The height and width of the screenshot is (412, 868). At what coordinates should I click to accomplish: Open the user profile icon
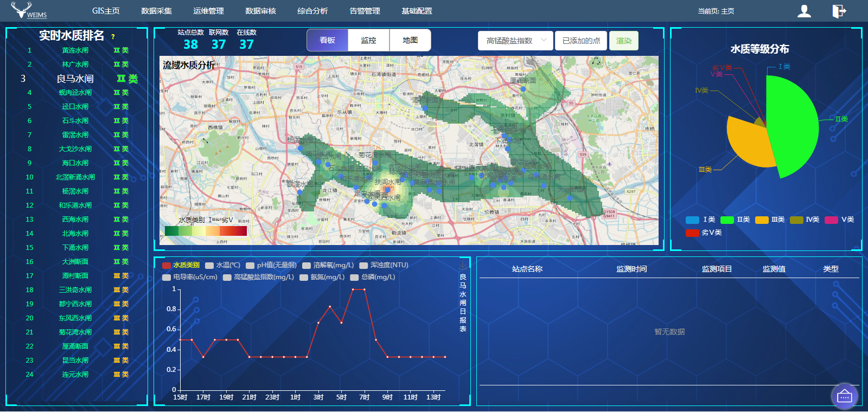[x=804, y=11]
